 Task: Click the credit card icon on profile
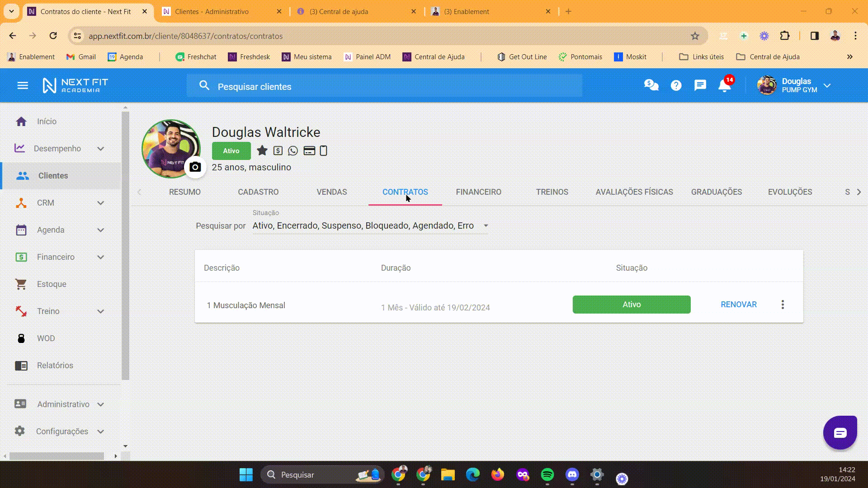[309, 151]
